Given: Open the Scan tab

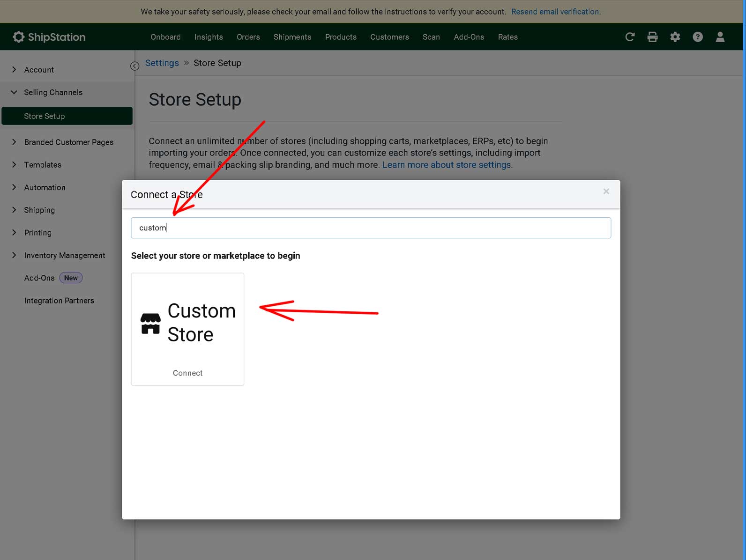Looking at the screenshot, I should pos(431,37).
